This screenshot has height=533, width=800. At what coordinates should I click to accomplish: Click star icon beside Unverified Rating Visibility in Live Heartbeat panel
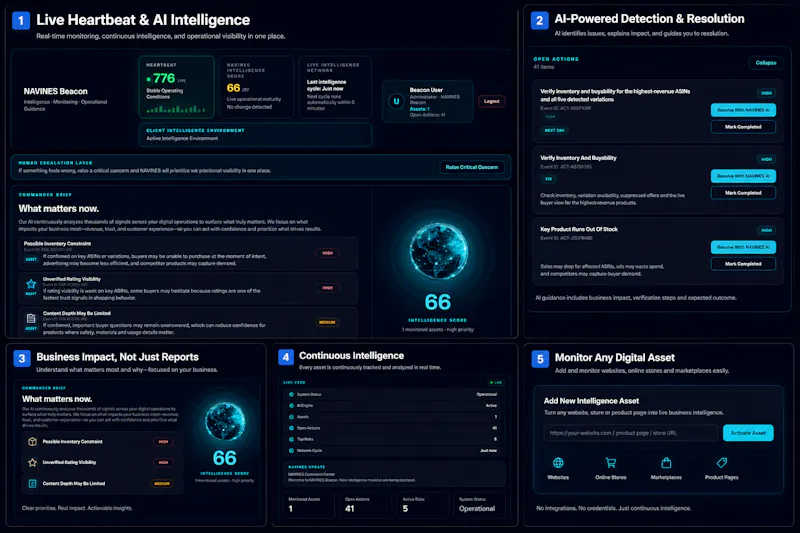[31, 284]
